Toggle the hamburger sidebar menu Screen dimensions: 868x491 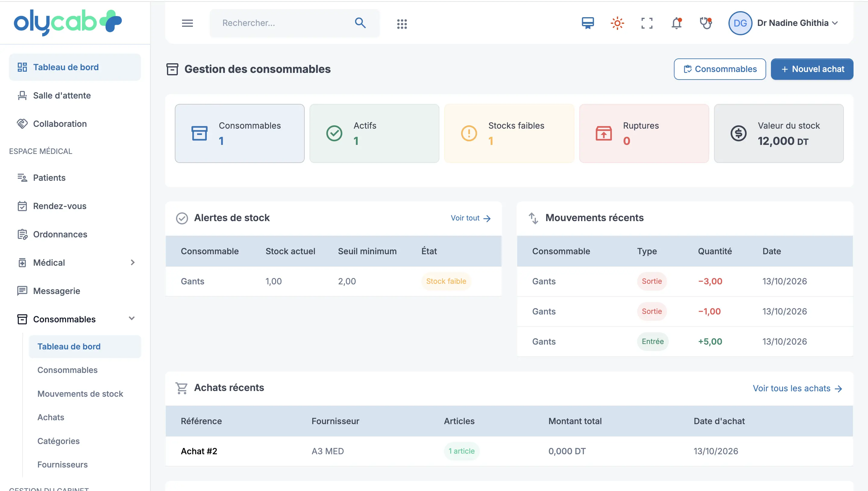[x=187, y=23]
